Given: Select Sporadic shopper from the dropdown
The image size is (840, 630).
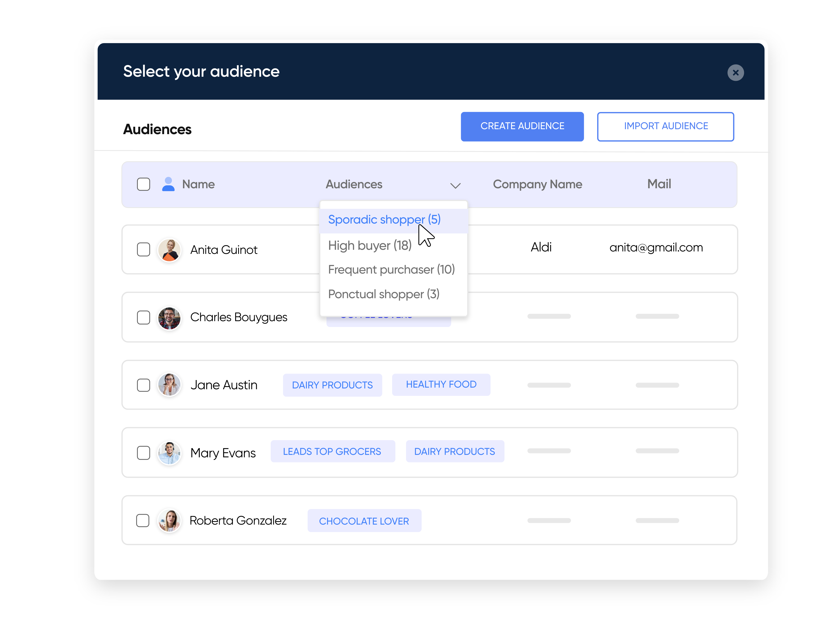Looking at the screenshot, I should (384, 219).
